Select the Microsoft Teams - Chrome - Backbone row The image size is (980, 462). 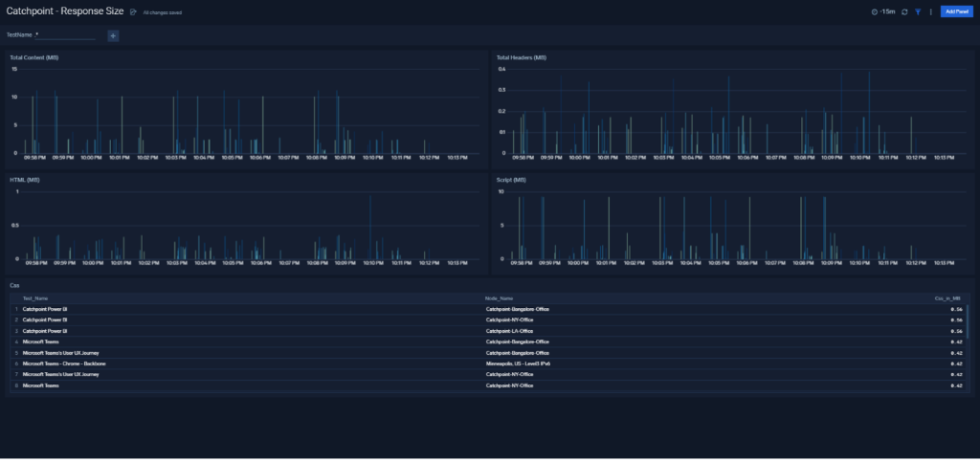point(487,363)
